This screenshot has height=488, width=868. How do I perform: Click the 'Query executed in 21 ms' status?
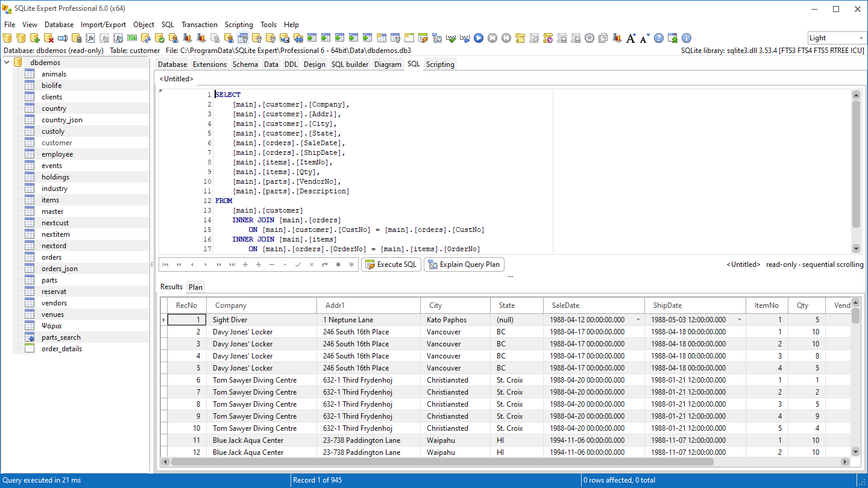(x=42, y=480)
